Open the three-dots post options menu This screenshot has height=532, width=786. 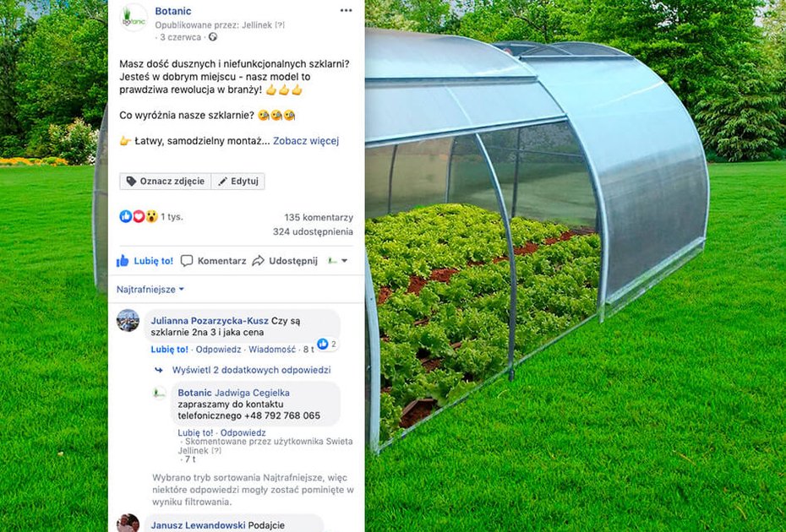point(346,10)
